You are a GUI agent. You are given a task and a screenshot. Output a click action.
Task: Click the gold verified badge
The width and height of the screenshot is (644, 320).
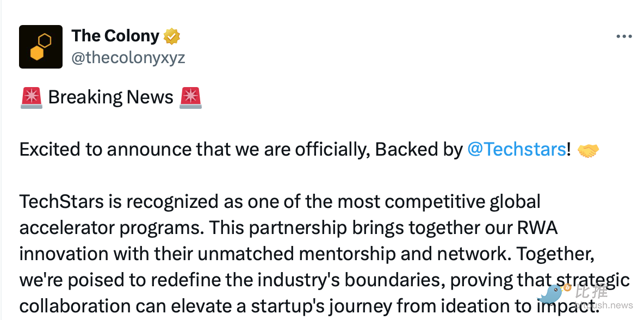(172, 36)
